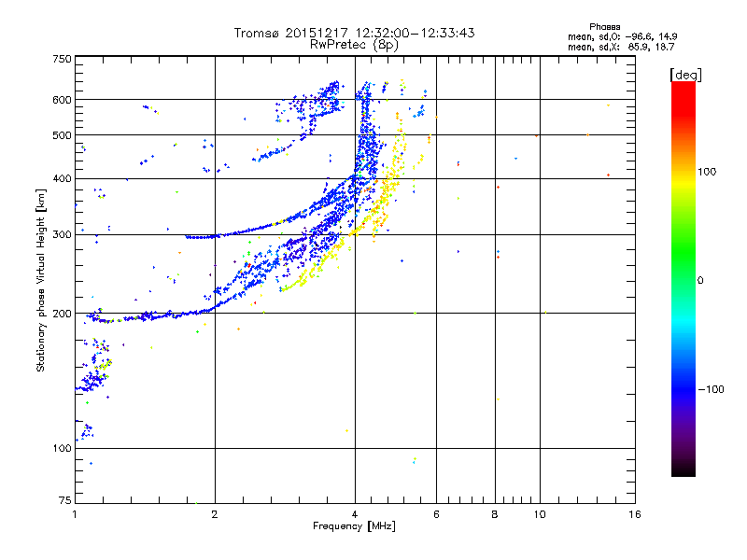Click the 'mean, sd,O: -96.6, 14.9' statistic
This screenshot has height=560, width=747.
click(622, 36)
